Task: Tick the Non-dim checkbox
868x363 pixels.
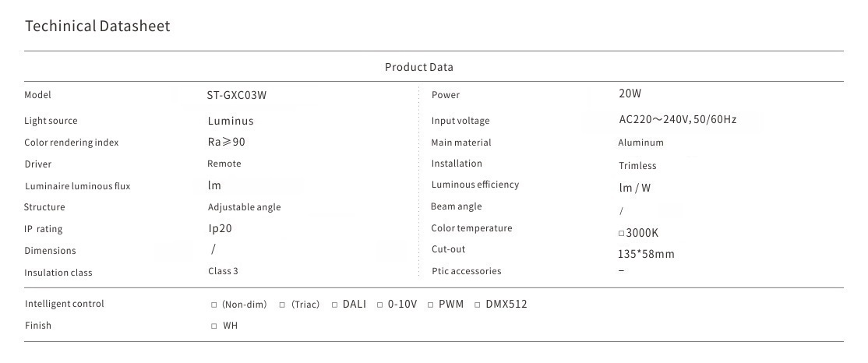Action: coord(214,305)
